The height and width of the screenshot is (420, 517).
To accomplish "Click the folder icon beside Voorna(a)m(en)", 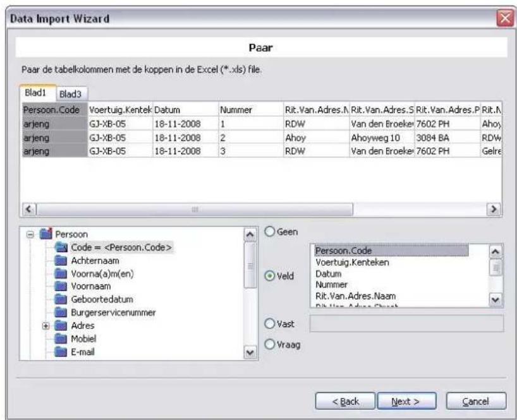I will coord(61,273).
